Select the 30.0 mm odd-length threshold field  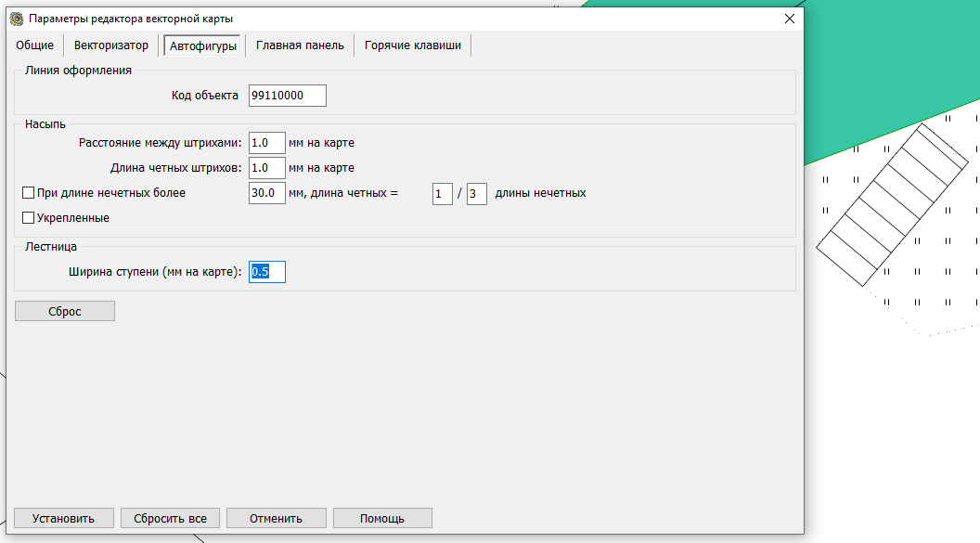point(267,194)
